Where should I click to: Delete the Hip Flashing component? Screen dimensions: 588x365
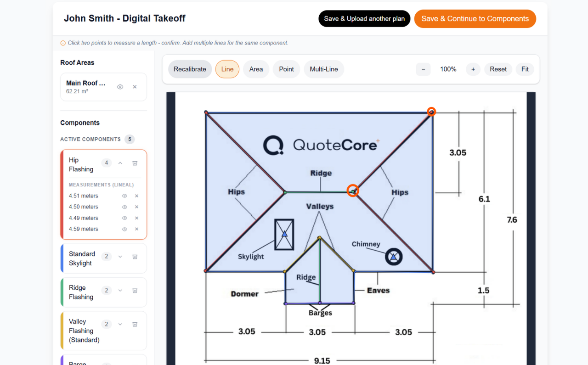pos(135,163)
